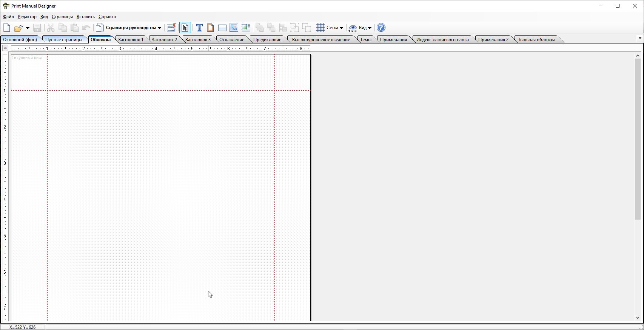Click the vertical scrollbar down arrow
This screenshot has height=330, width=644.
click(638, 318)
